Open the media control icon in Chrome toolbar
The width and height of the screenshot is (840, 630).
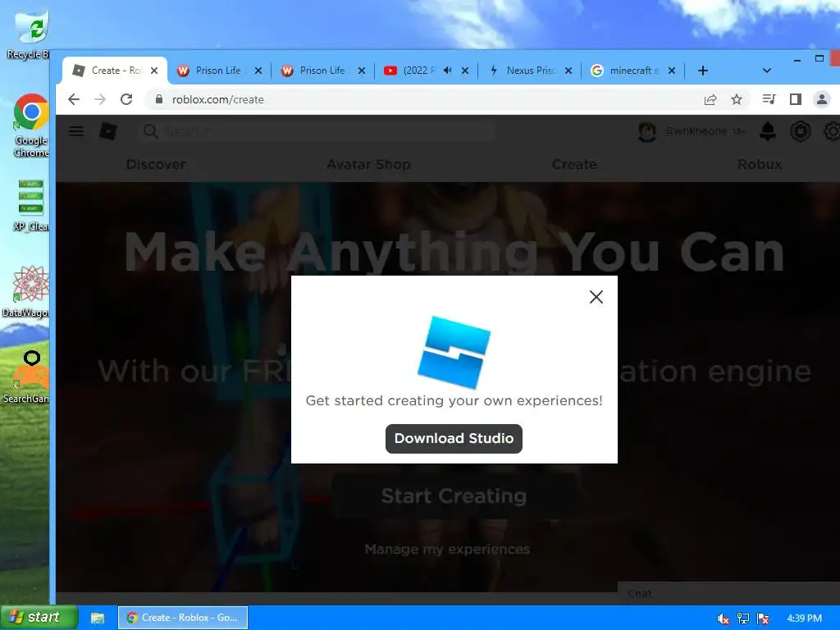pos(769,99)
